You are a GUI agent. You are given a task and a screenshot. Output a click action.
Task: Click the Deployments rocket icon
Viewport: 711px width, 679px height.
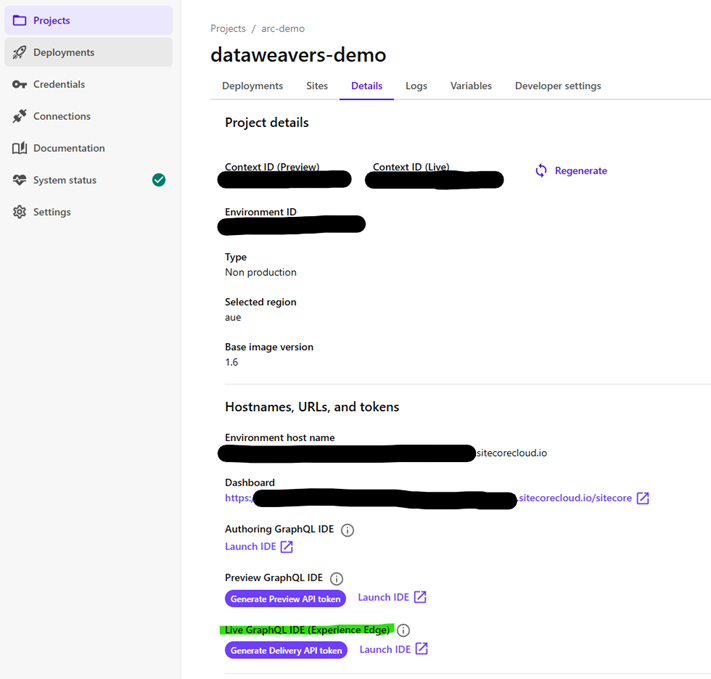[x=19, y=52]
